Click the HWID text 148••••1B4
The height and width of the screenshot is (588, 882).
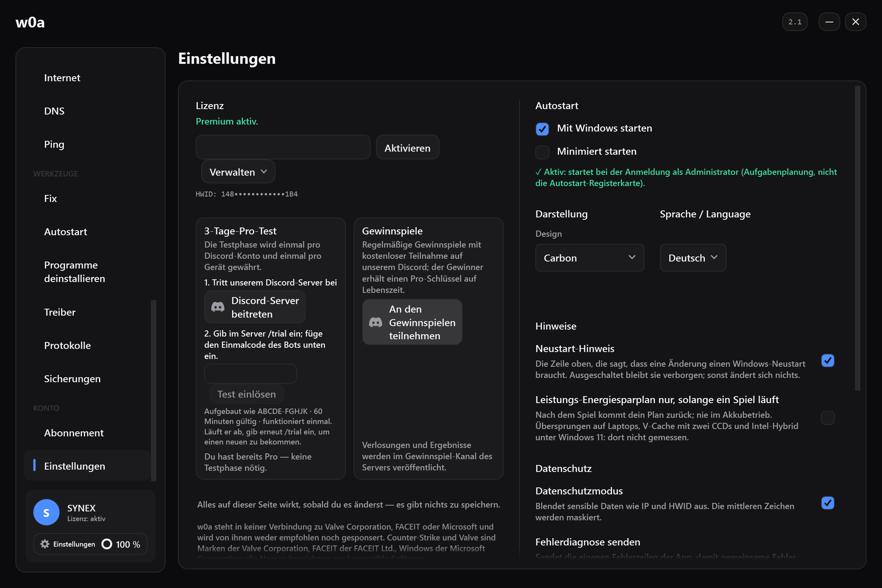[x=247, y=194]
